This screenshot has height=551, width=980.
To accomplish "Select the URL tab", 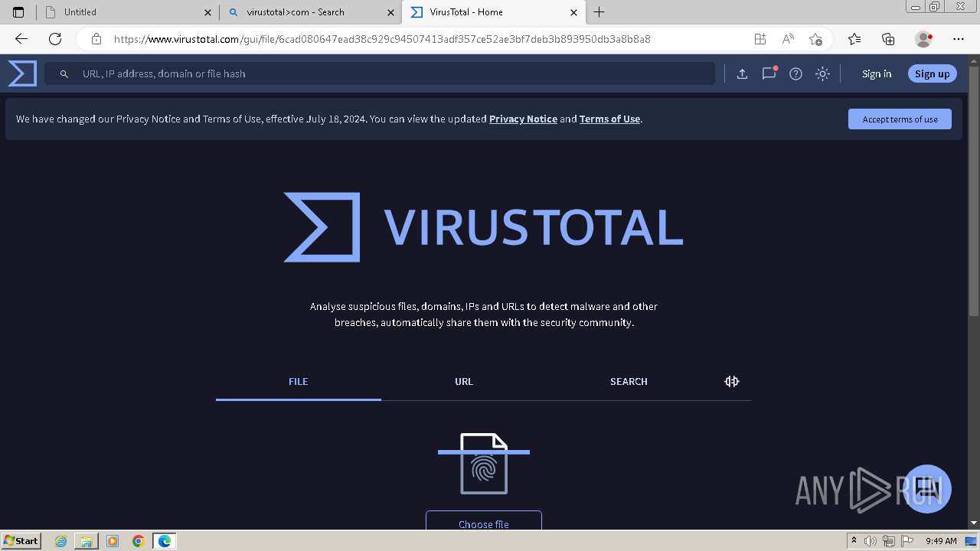I will [464, 382].
